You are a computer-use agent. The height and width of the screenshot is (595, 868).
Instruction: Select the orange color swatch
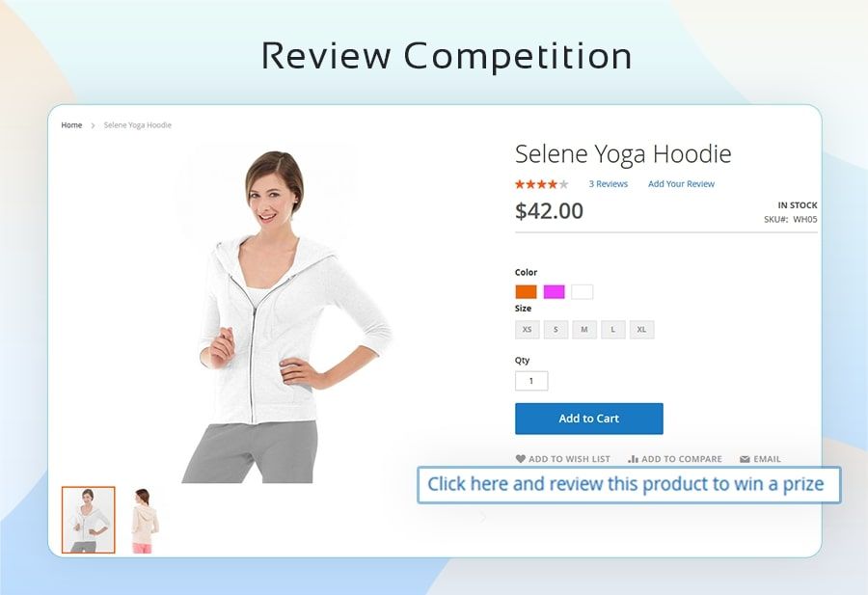click(526, 291)
